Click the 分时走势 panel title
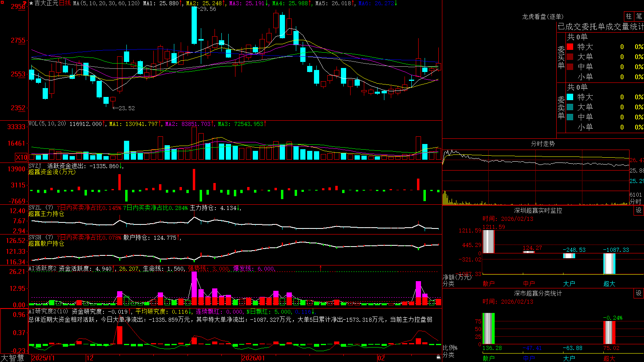 pos(543,144)
